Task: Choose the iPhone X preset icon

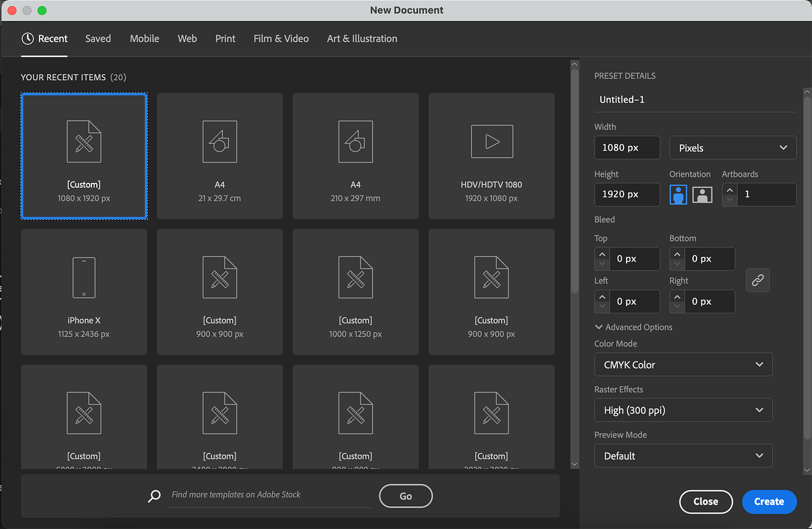Action: (84, 277)
